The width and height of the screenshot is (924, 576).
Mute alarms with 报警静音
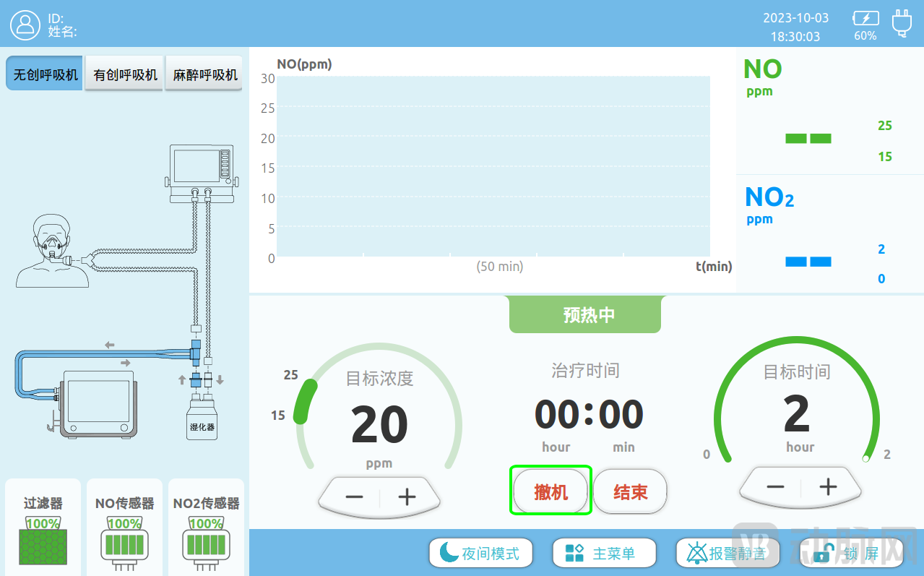[x=727, y=554]
